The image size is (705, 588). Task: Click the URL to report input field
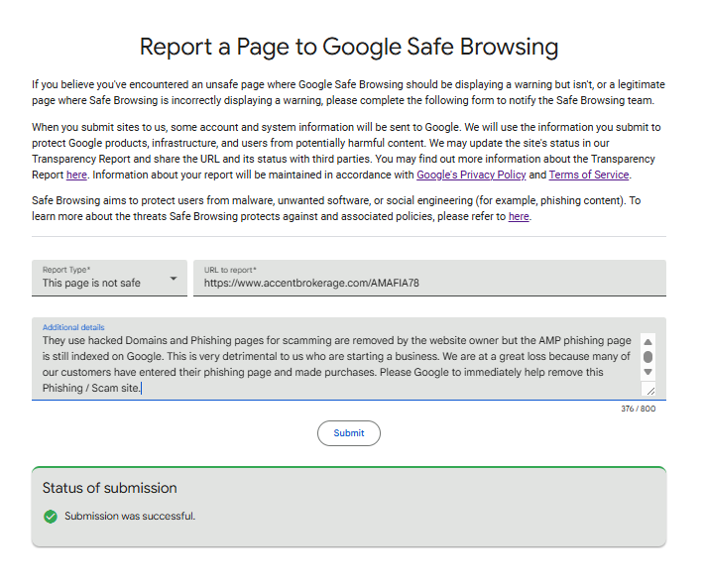(429, 278)
